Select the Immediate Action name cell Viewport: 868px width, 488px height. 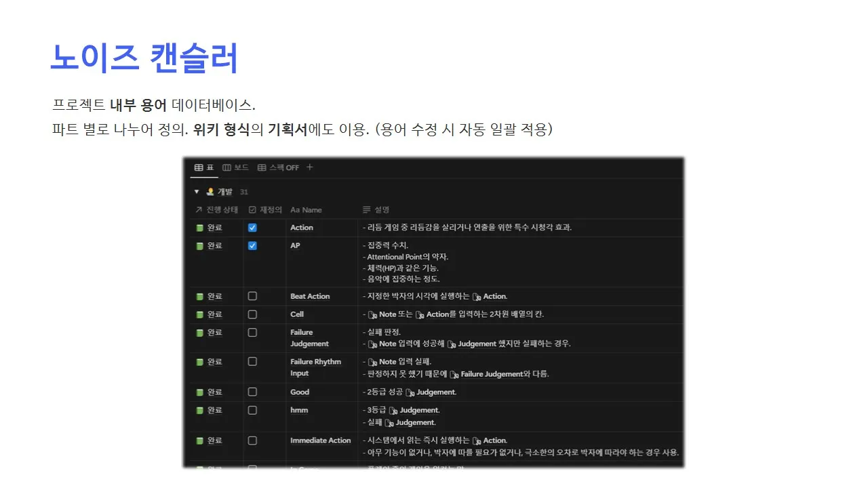point(322,446)
